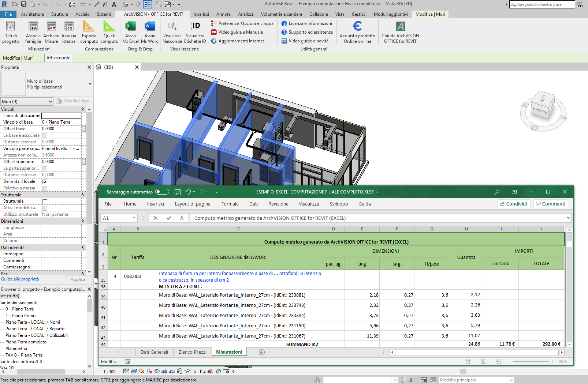Image resolution: width=588 pixels, height=384 pixels.
Task: Select Associa istanza icon
Action: click(x=69, y=32)
